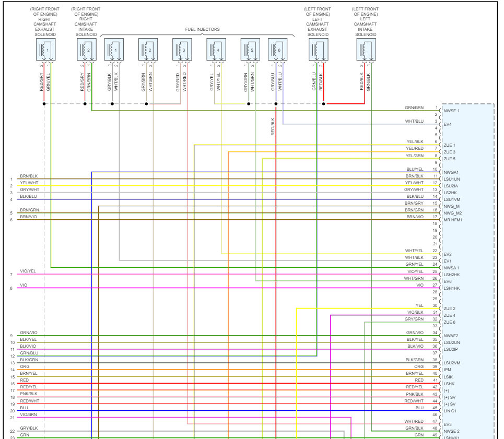
Task: Click the LSH2HK terminal label
Action: (x=452, y=275)
